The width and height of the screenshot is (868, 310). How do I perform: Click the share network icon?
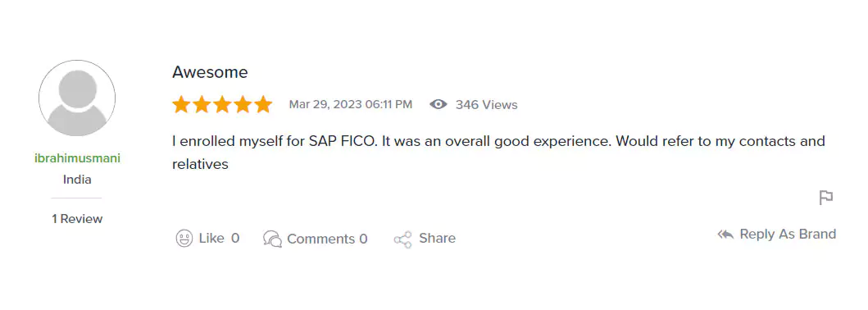point(402,239)
